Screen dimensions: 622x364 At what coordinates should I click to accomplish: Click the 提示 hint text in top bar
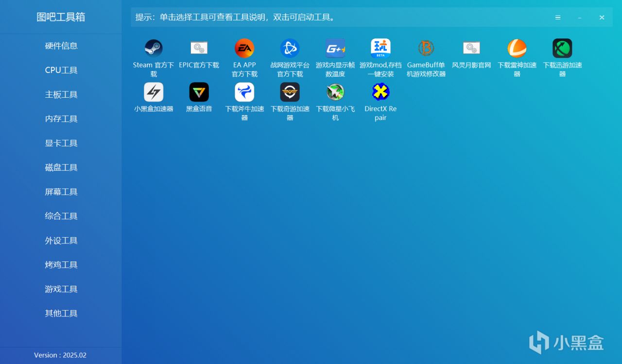(235, 17)
